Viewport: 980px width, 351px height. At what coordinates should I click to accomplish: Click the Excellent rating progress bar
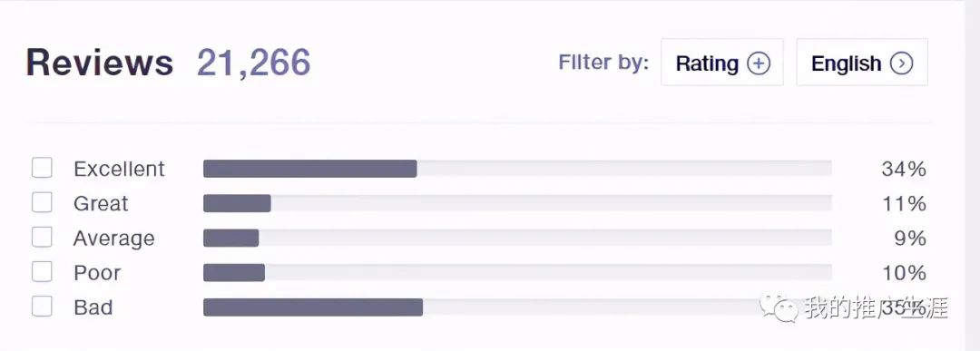pos(517,169)
